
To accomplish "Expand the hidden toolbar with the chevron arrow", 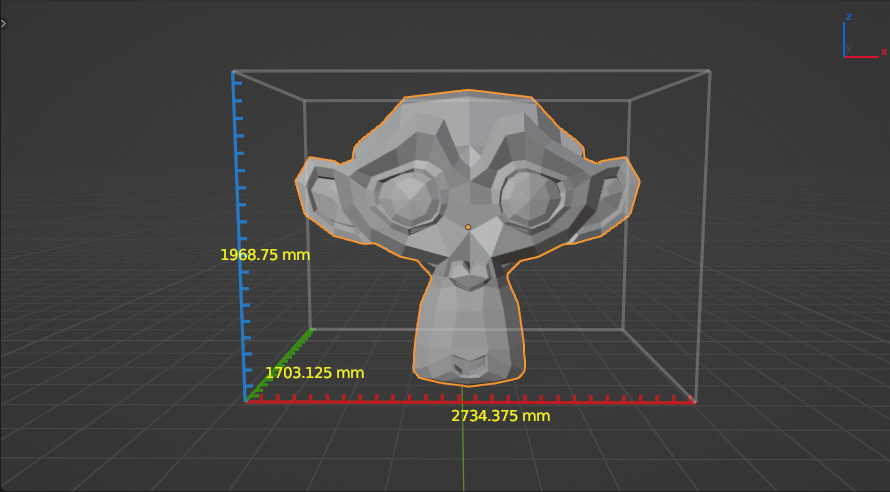I will [x=4, y=22].
